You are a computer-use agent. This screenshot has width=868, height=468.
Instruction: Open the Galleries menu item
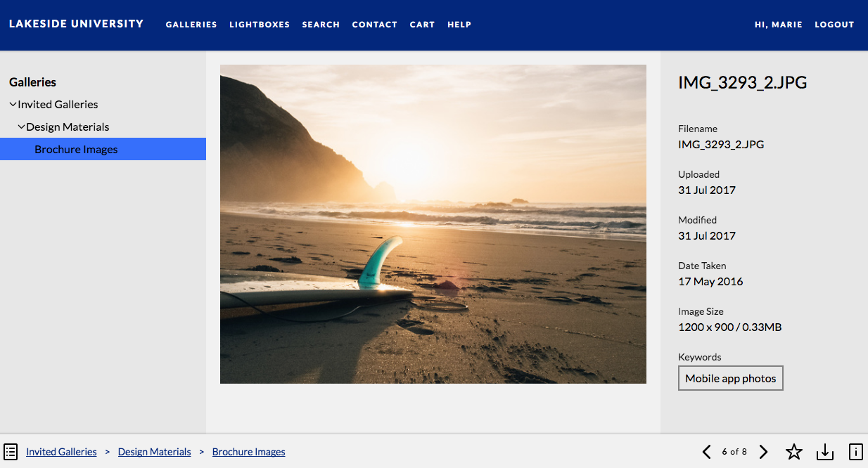click(x=191, y=25)
